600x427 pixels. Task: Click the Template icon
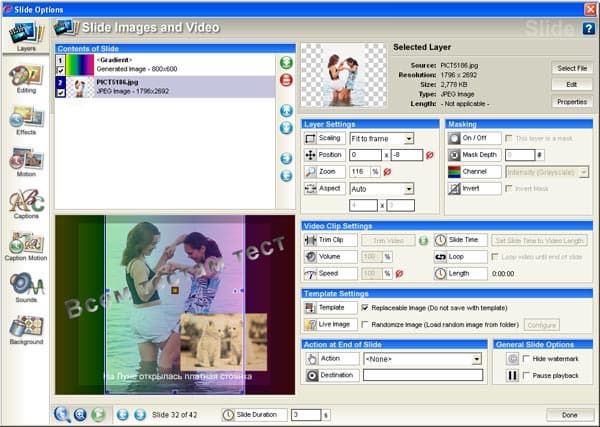(x=310, y=308)
